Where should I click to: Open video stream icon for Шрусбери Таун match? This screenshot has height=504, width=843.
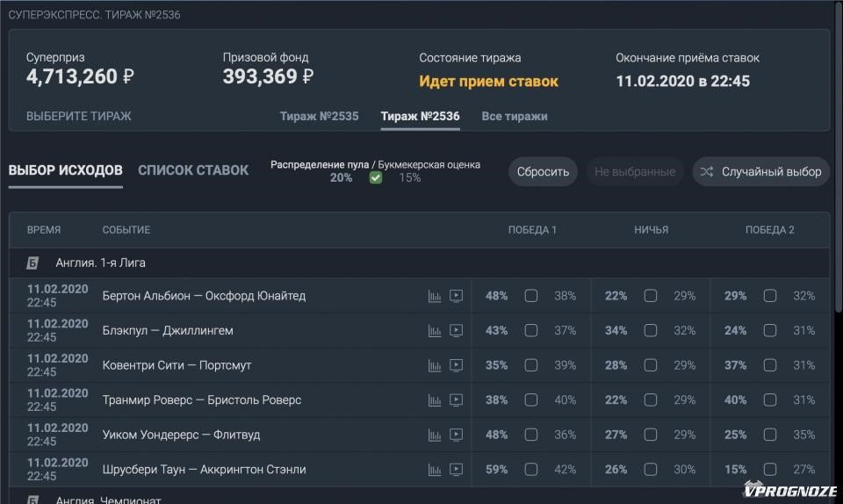[x=456, y=470]
